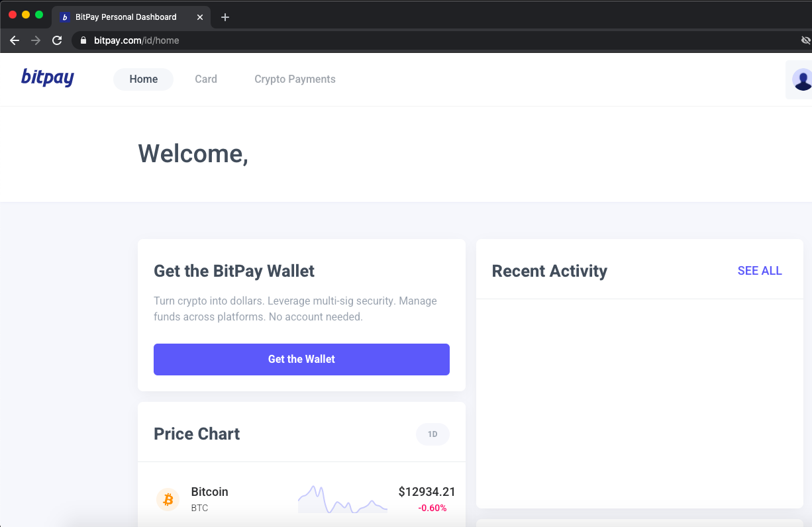This screenshot has height=527, width=812.
Task: Open SEE ALL recent activity
Action: [x=760, y=271]
